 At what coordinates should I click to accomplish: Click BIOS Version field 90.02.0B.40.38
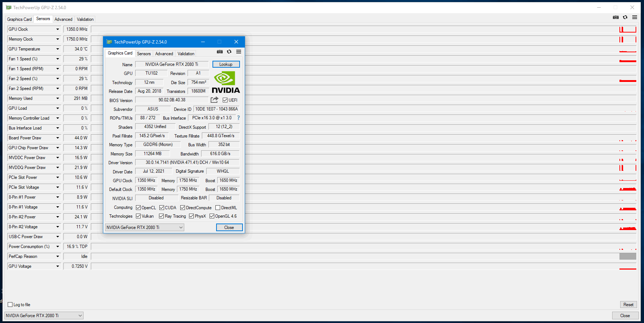tap(172, 100)
